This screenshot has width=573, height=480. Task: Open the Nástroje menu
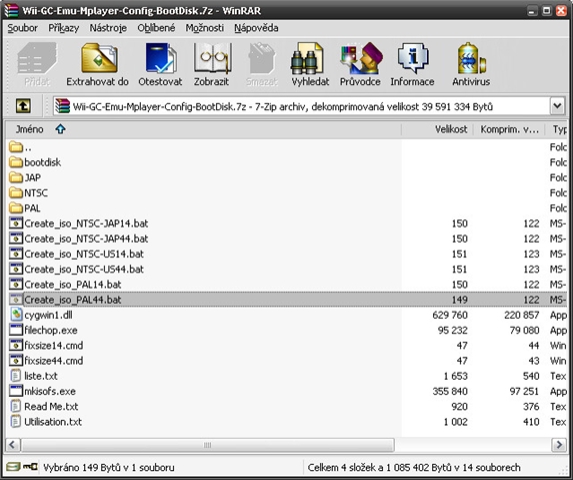coord(108,28)
